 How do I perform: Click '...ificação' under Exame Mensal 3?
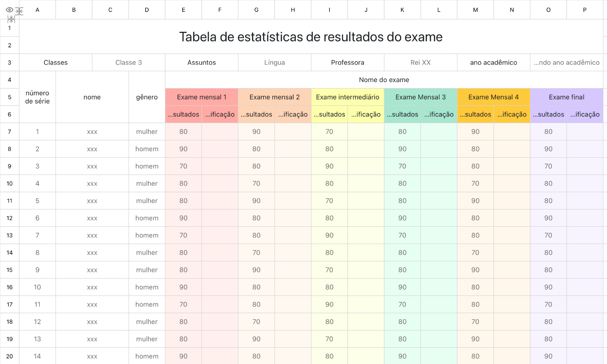439,114
